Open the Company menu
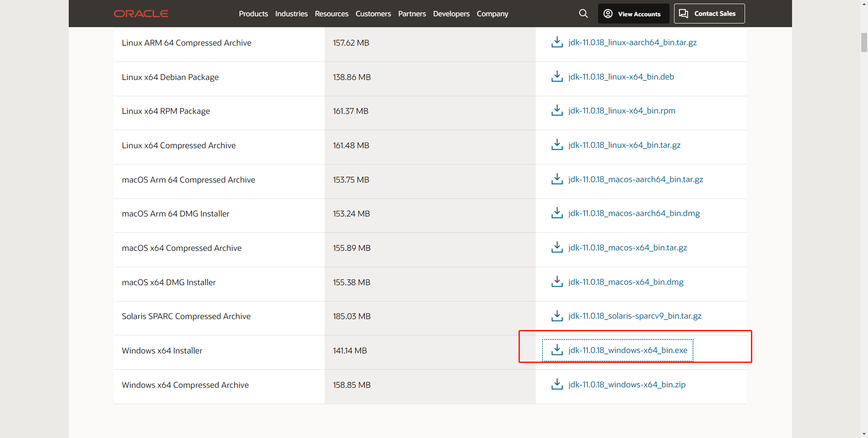Image resolution: width=868 pixels, height=438 pixels. pyautogui.click(x=492, y=14)
